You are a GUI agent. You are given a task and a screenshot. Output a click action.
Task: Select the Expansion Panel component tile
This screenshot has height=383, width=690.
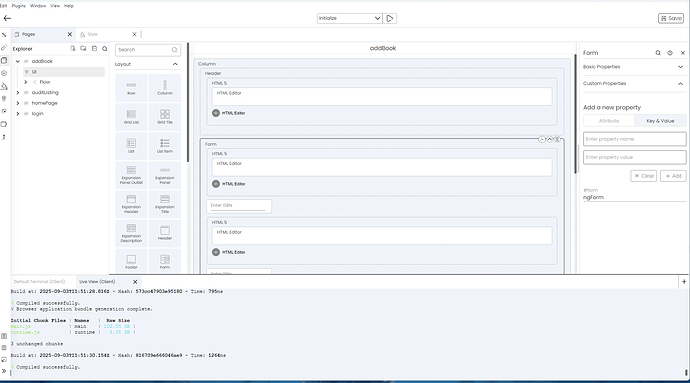coord(165,175)
